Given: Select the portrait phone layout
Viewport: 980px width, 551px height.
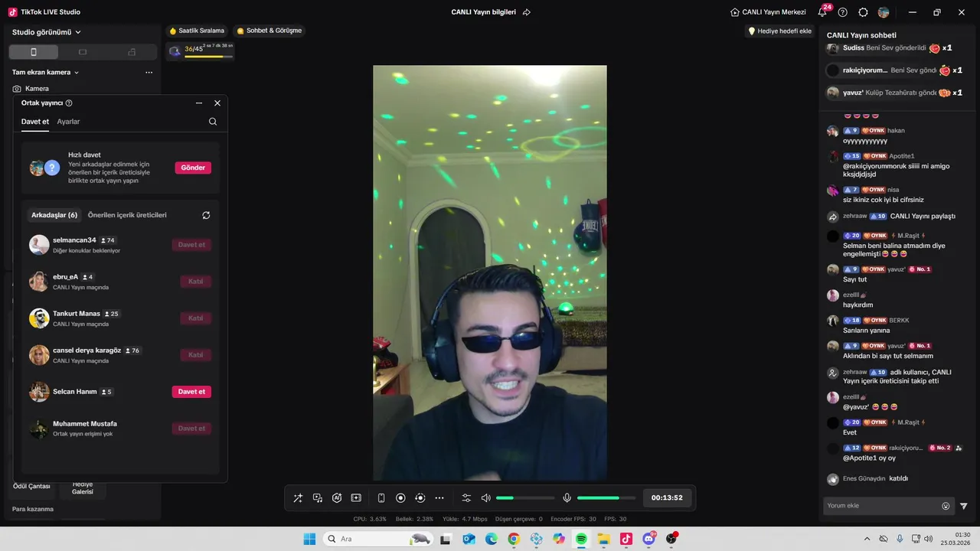Looking at the screenshot, I should 33,52.
